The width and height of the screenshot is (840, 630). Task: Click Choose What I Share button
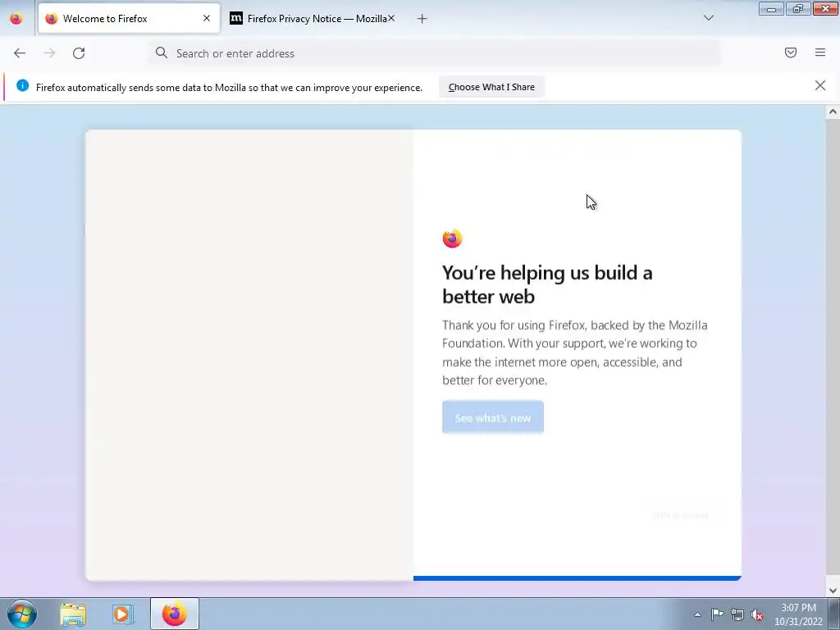(x=491, y=87)
